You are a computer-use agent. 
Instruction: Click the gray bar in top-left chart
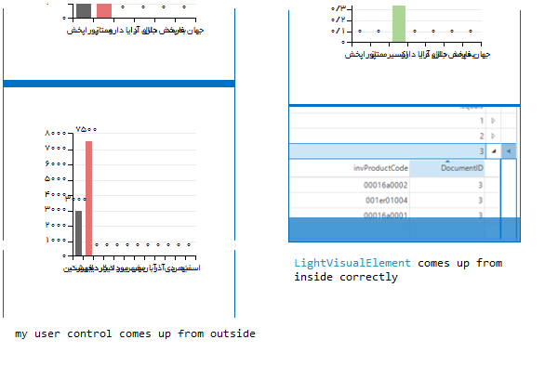pos(84,10)
